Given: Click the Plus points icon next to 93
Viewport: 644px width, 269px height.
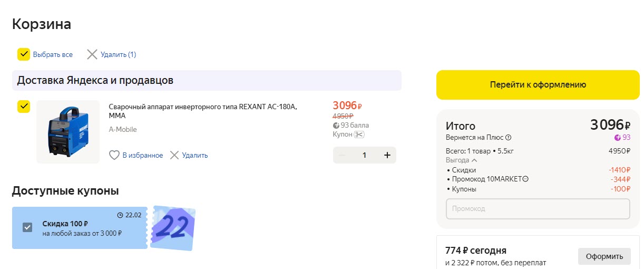Looking at the screenshot, I should point(618,138).
